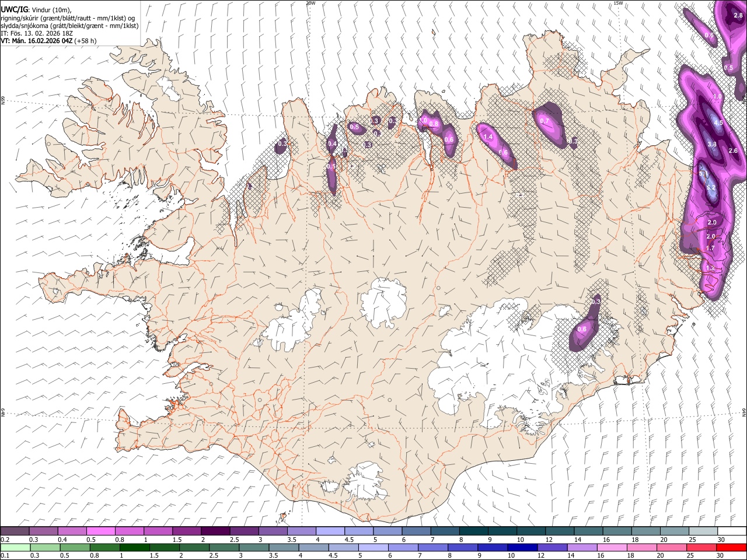Click the 0.8 snowfall value in north

click(434, 124)
